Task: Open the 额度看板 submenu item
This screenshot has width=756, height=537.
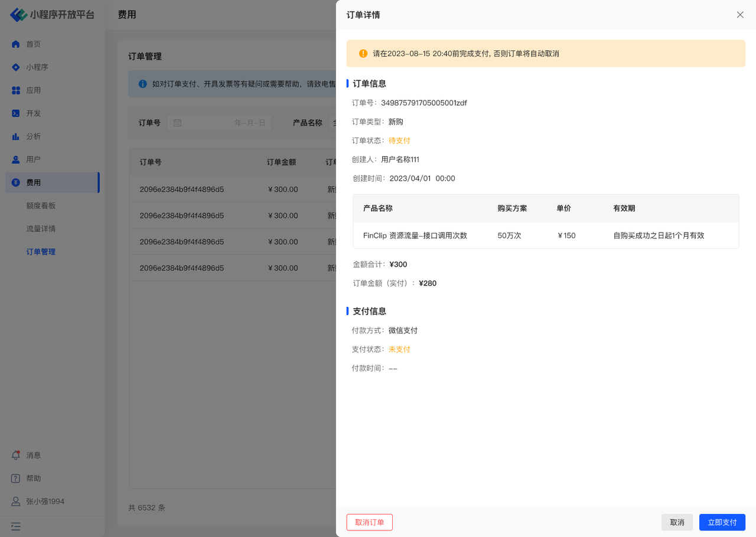Action: (x=41, y=205)
